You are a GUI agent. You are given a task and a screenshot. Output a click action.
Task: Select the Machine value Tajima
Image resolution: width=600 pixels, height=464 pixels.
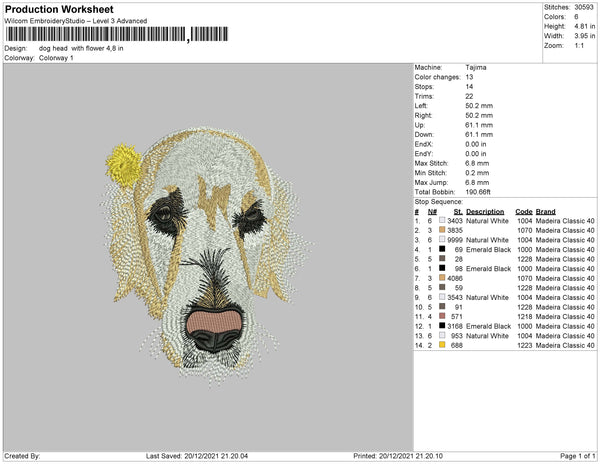click(x=476, y=67)
